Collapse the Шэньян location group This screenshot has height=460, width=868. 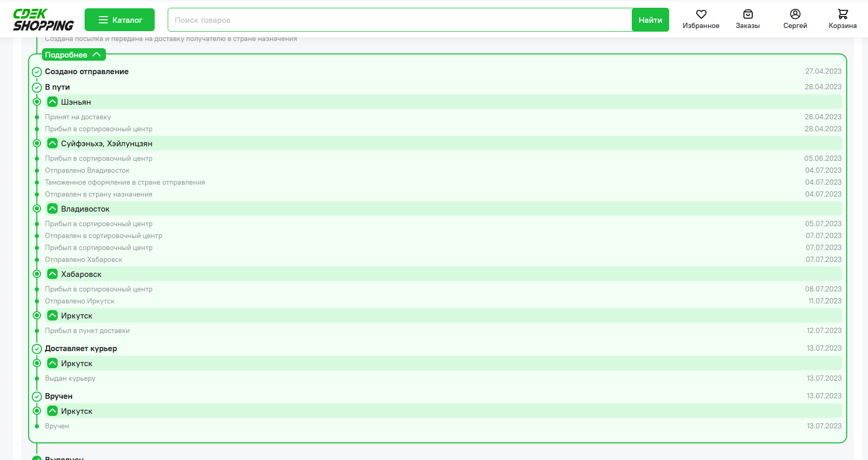52,102
